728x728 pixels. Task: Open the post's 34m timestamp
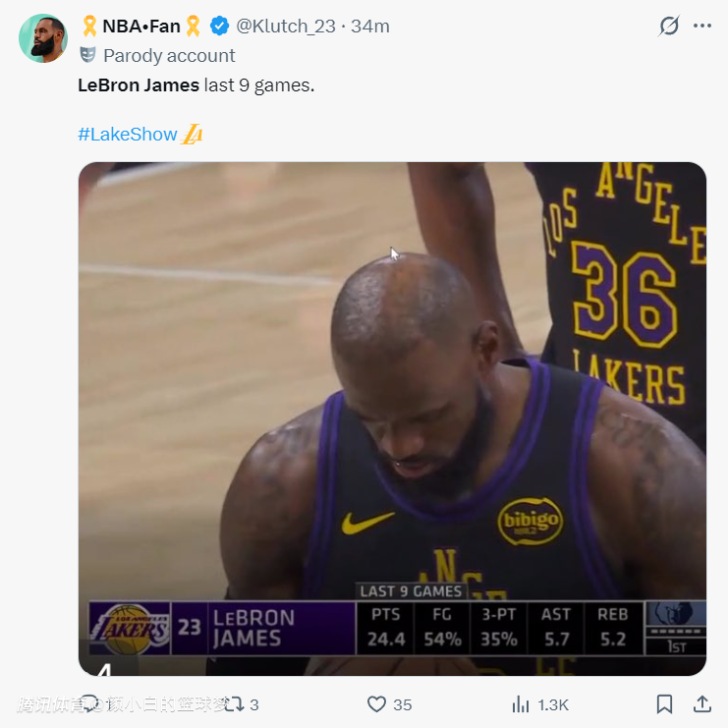(x=370, y=27)
